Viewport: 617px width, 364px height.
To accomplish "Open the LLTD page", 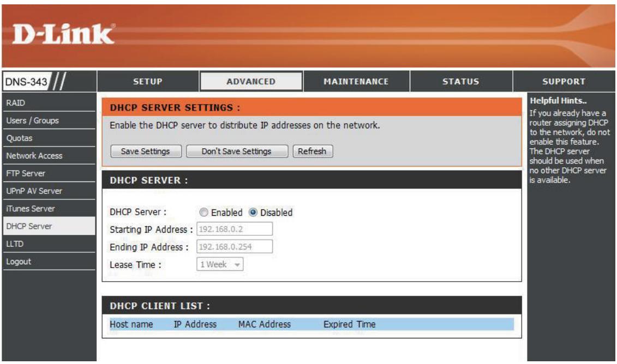I will (x=49, y=244).
